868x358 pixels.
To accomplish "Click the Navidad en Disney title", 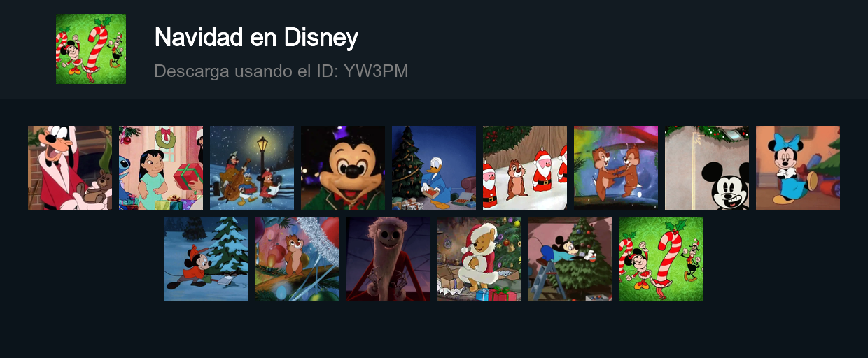I will pyautogui.click(x=256, y=37).
